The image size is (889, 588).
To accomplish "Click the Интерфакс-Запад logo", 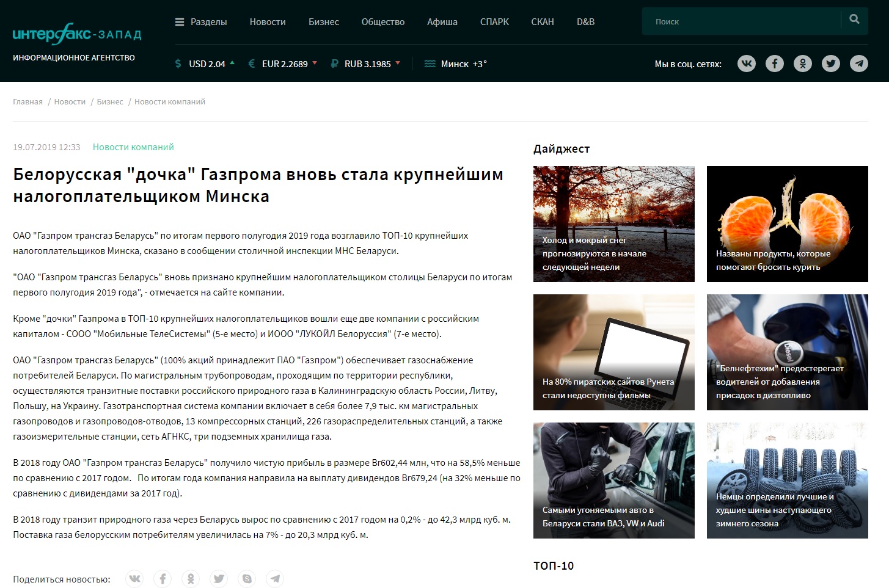I will click(x=77, y=35).
